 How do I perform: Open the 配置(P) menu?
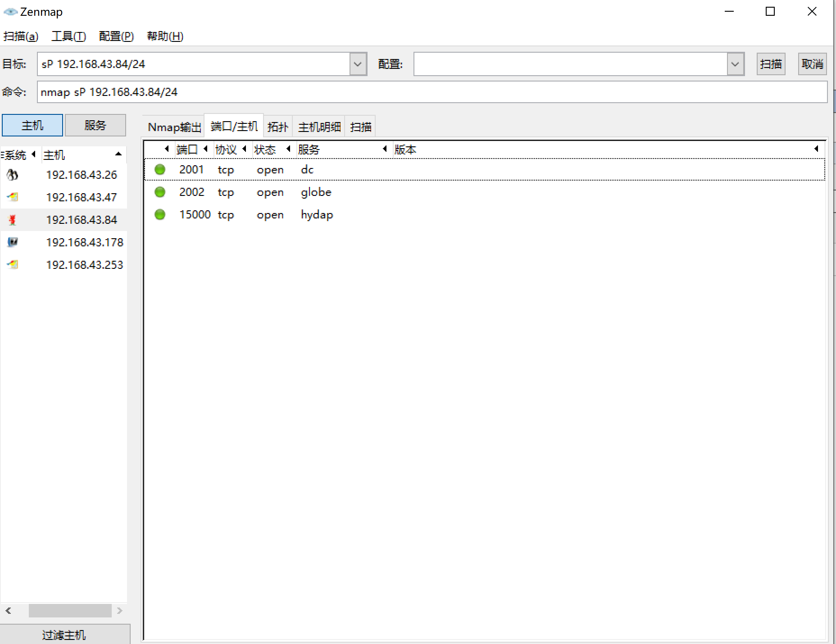point(116,36)
